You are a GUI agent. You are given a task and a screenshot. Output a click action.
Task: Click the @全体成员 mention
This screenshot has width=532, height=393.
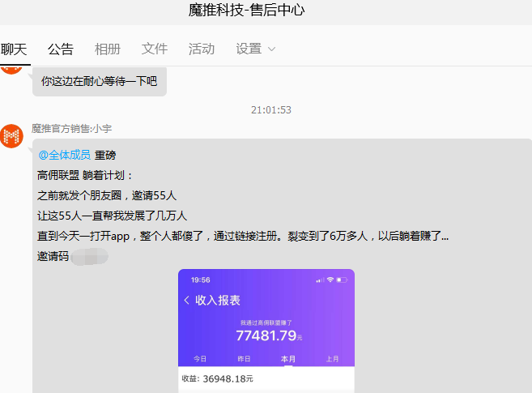(x=65, y=155)
